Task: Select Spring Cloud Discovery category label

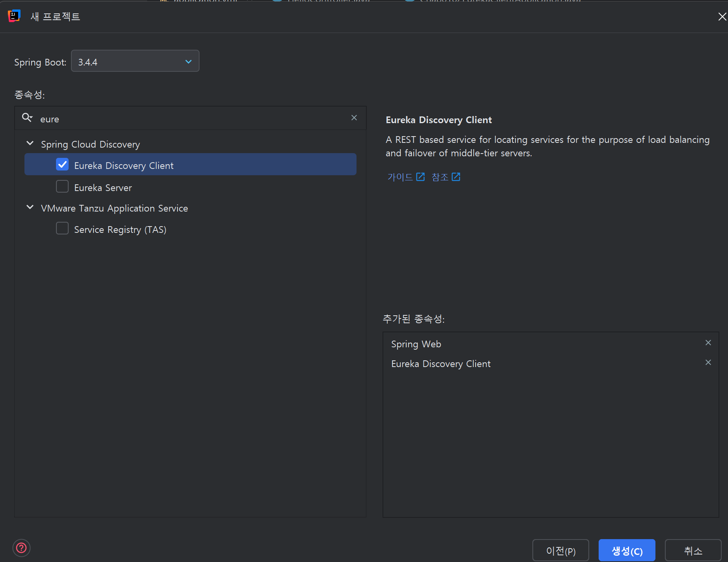Action: (x=90, y=144)
